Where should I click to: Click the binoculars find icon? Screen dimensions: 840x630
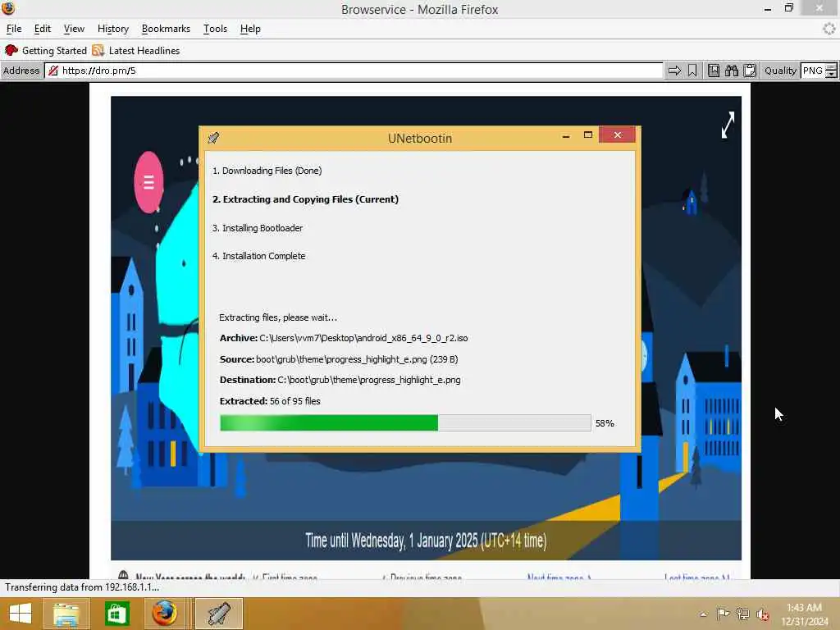pos(731,71)
